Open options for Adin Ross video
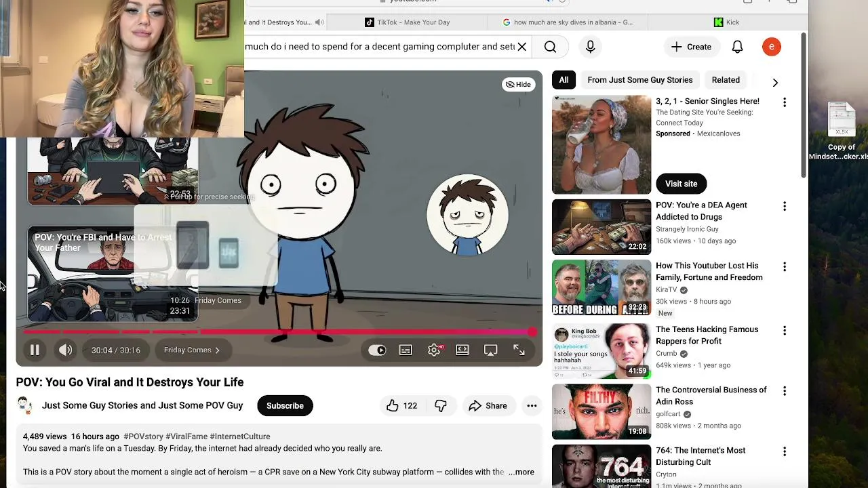Viewport: 868px width, 488px height. point(785,391)
